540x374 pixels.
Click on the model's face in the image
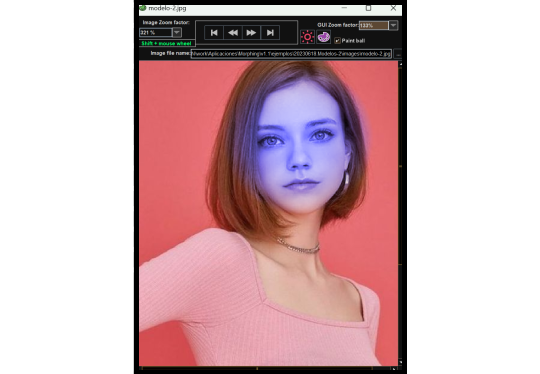(300, 148)
